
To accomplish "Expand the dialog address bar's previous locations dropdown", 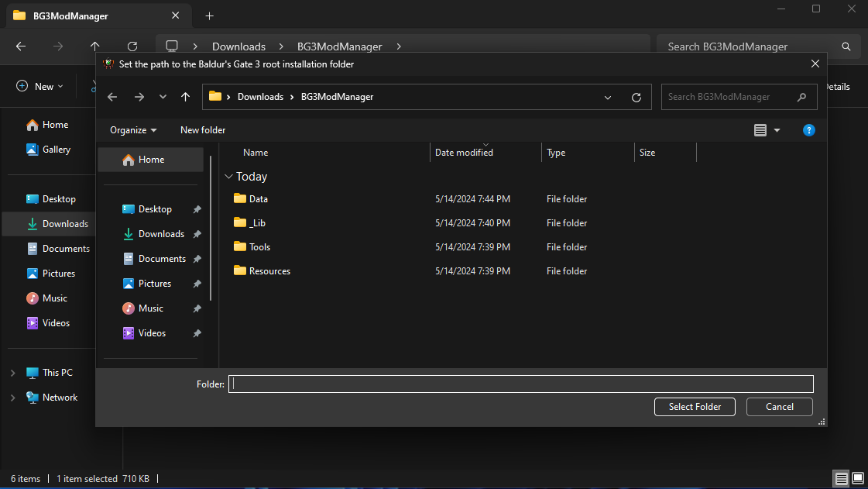I will 607,98.
